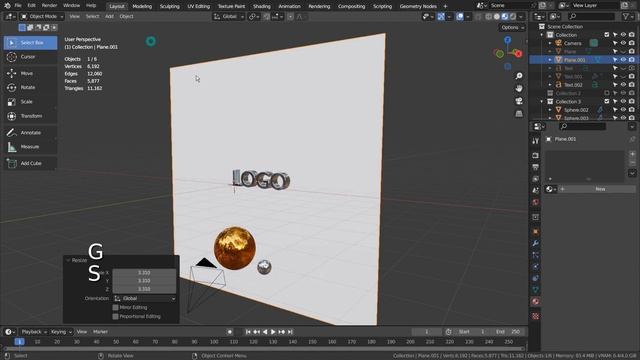The width and height of the screenshot is (640, 360).
Task: Open the timeline Marker menu
Action: coord(100,332)
